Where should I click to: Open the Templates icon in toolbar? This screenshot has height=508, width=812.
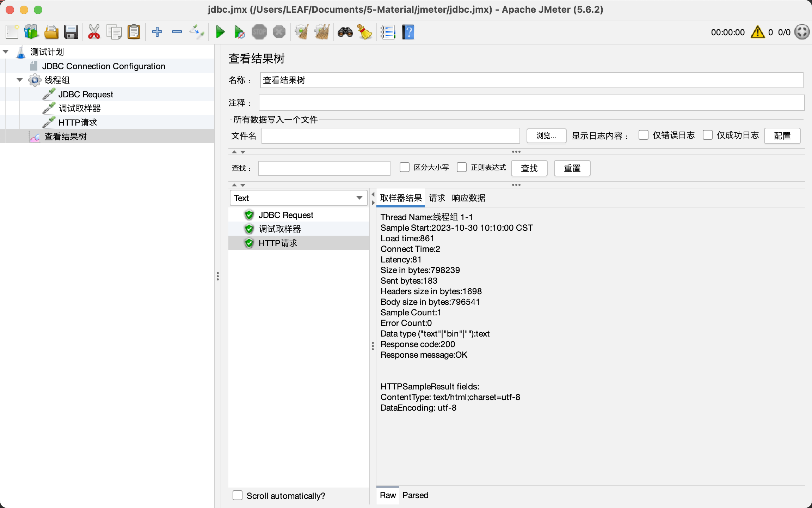[x=31, y=32]
